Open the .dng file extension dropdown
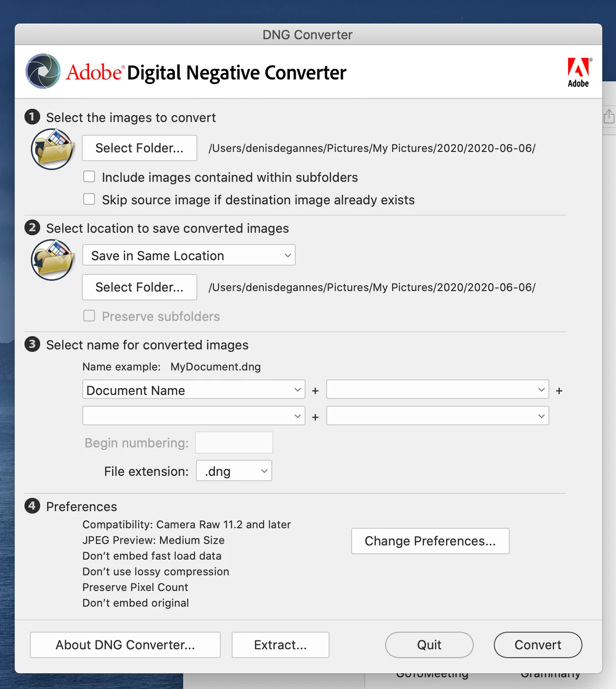The width and height of the screenshot is (616, 689). (x=234, y=471)
